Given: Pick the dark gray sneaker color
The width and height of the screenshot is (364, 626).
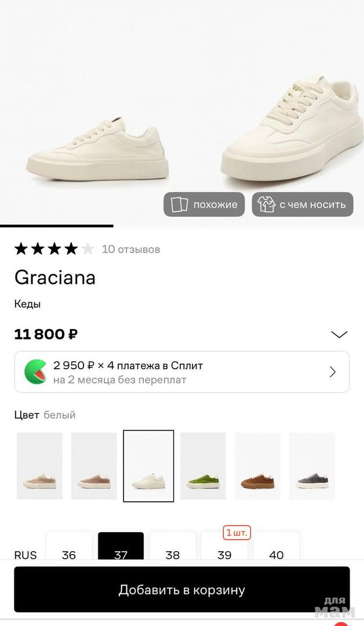Looking at the screenshot, I should pyautogui.click(x=312, y=466).
